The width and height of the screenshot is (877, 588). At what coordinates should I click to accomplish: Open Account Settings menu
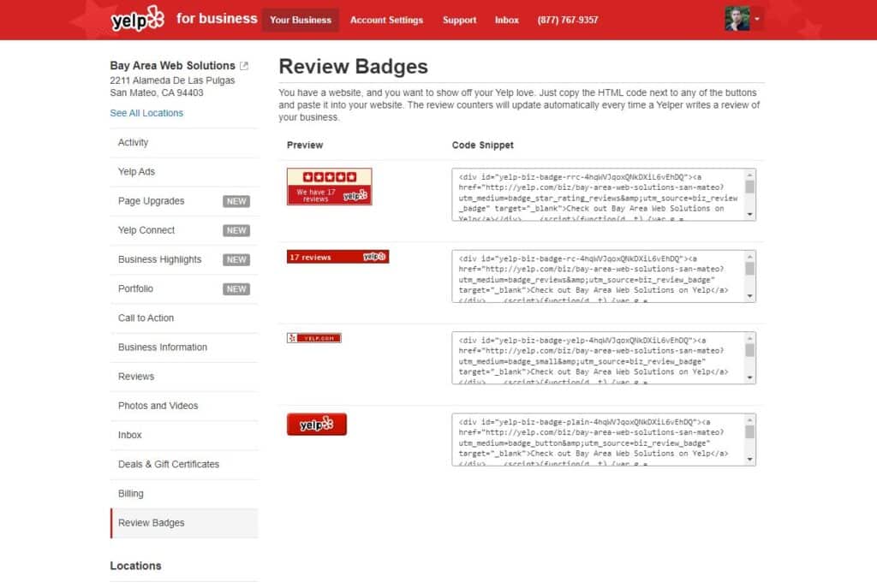(386, 21)
